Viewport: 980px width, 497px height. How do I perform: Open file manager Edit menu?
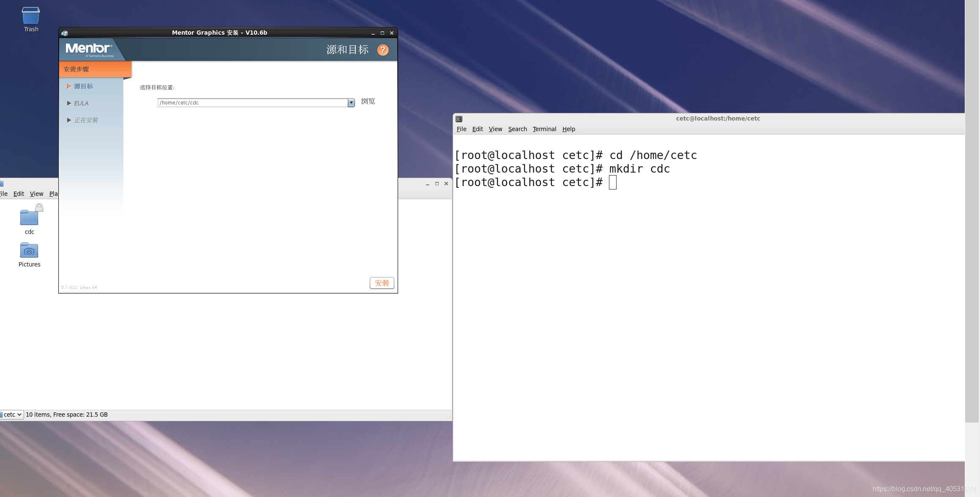(x=19, y=194)
